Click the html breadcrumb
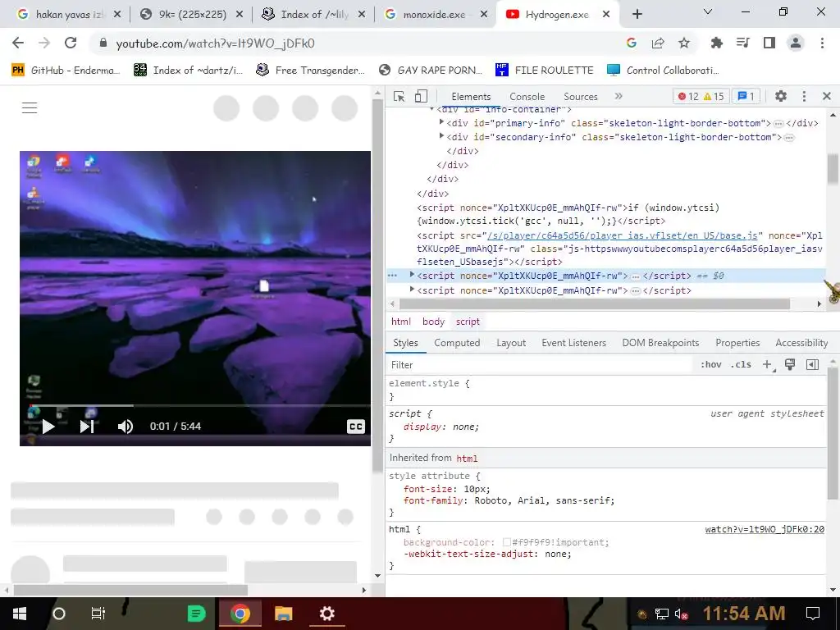Image resolution: width=840 pixels, height=630 pixels. (x=400, y=322)
